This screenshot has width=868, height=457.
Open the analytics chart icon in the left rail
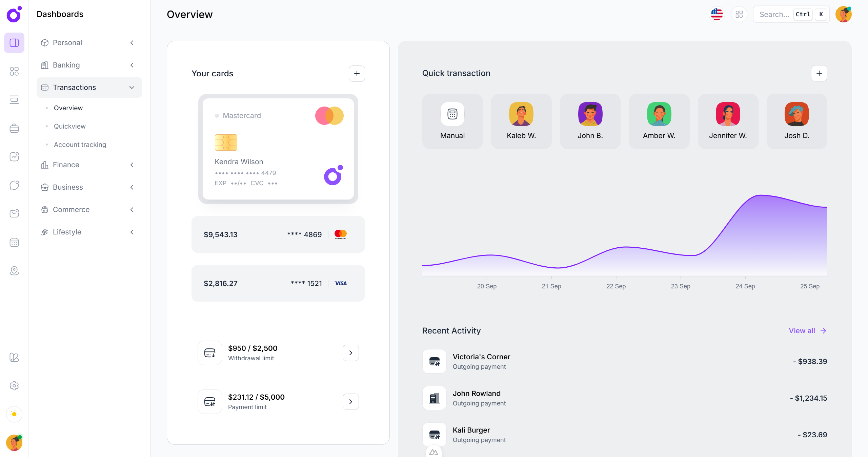(14, 157)
